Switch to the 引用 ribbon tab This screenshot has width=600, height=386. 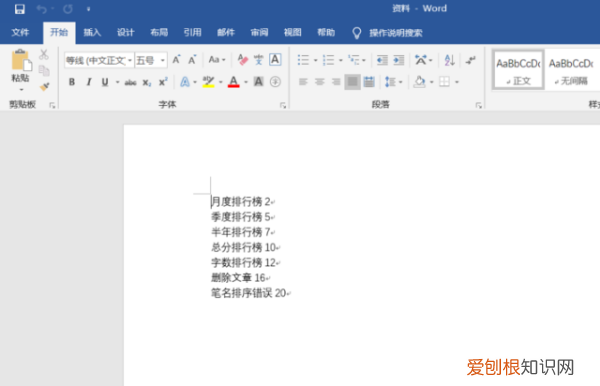coord(192,33)
